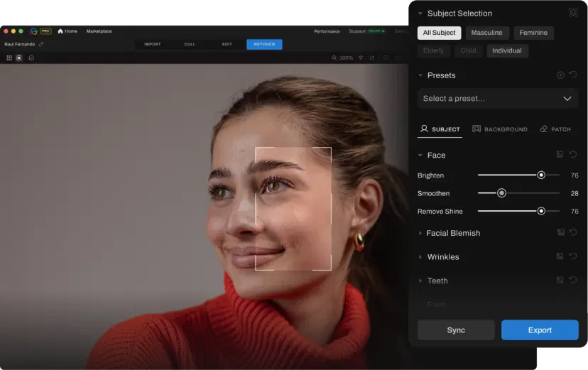Select the All Subject filter
Viewport: 588px width, 370px height.
coord(439,33)
